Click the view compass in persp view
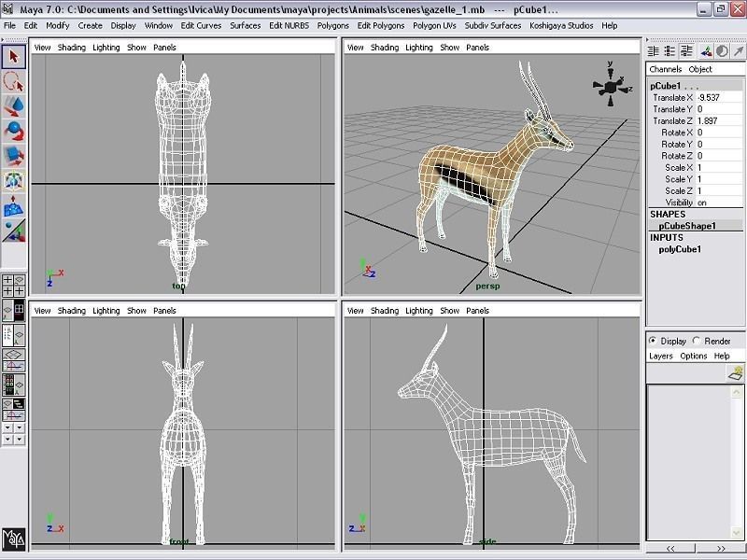The image size is (747, 560). (x=612, y=86)
